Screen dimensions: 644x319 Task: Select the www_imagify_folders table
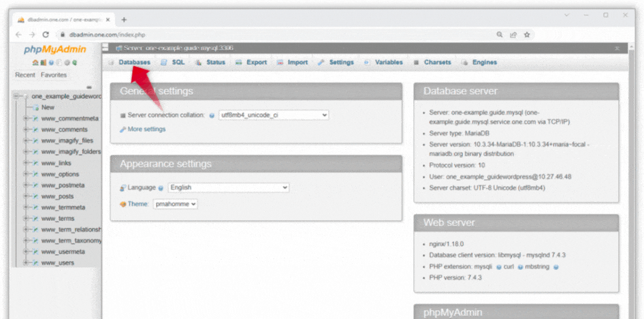71,152
